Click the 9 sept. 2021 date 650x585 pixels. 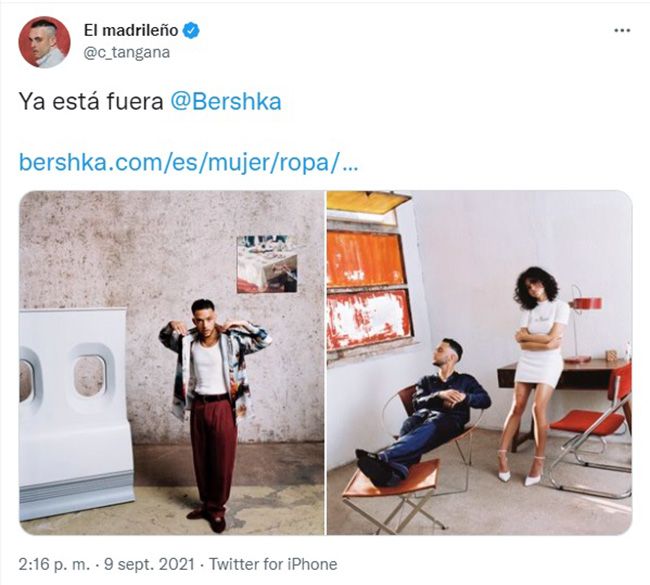coord(149,564)
